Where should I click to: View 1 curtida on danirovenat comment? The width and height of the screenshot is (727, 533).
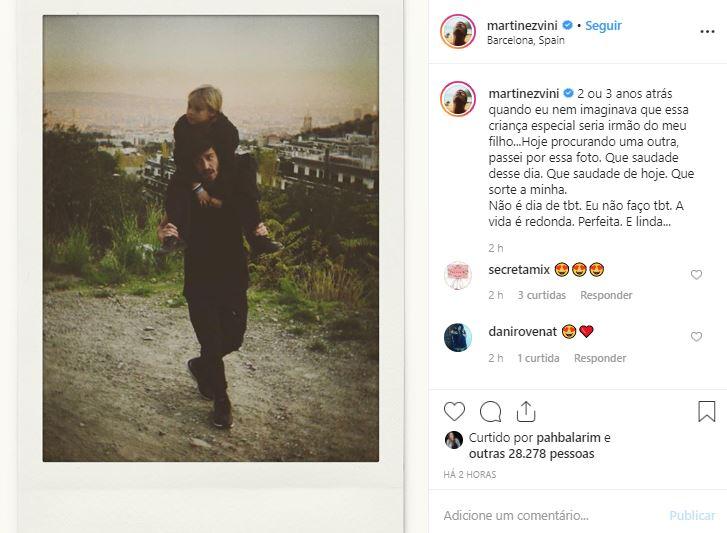tap(538, 358)
